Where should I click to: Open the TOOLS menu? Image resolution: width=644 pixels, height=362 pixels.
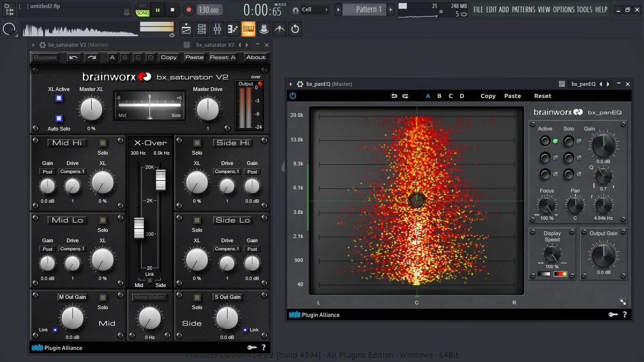[x=585, y=9]
